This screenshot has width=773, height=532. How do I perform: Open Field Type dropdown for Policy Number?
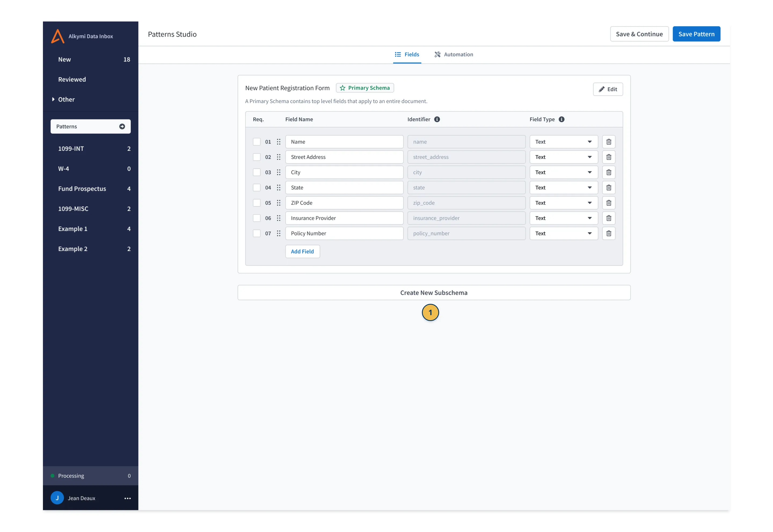(563, 233)
